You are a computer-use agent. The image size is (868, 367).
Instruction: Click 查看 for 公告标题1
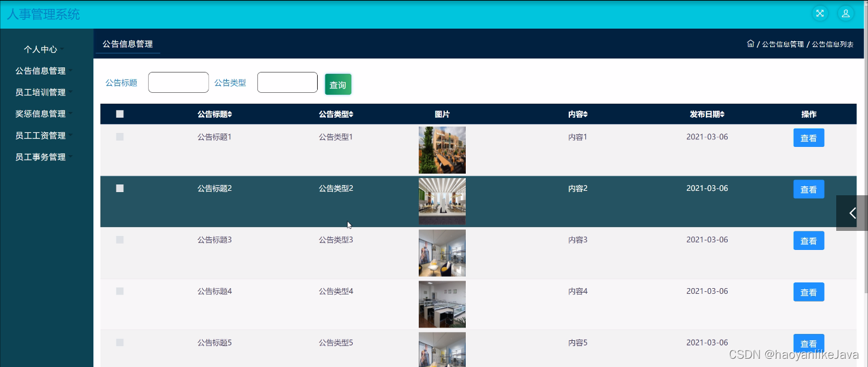click(809, 138)
